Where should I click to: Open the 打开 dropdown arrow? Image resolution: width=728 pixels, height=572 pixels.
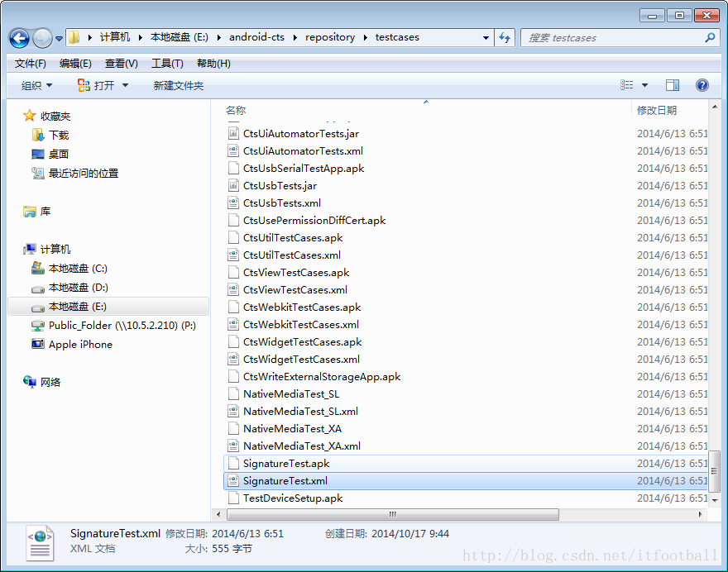coord(125,85)
